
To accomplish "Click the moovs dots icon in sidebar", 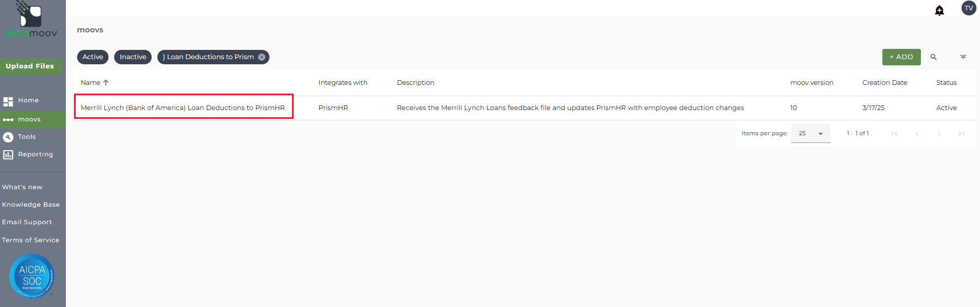I will coord(8,120).
